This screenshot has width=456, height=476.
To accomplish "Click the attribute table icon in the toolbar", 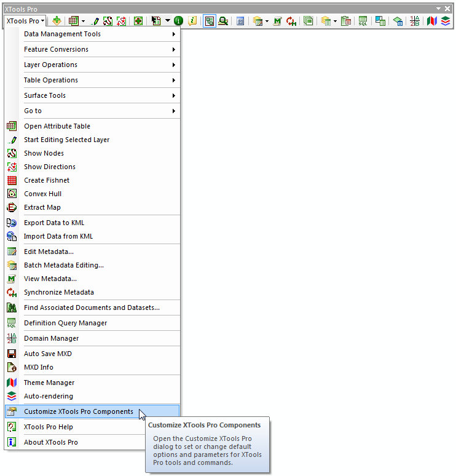I will [x=73, y=21].
